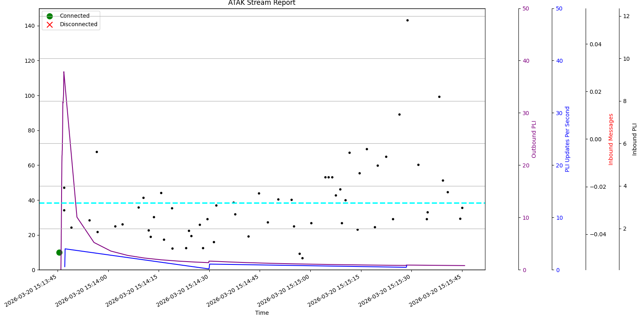
Task: Click the green connection dot on the plot
Action: (59, 252)
